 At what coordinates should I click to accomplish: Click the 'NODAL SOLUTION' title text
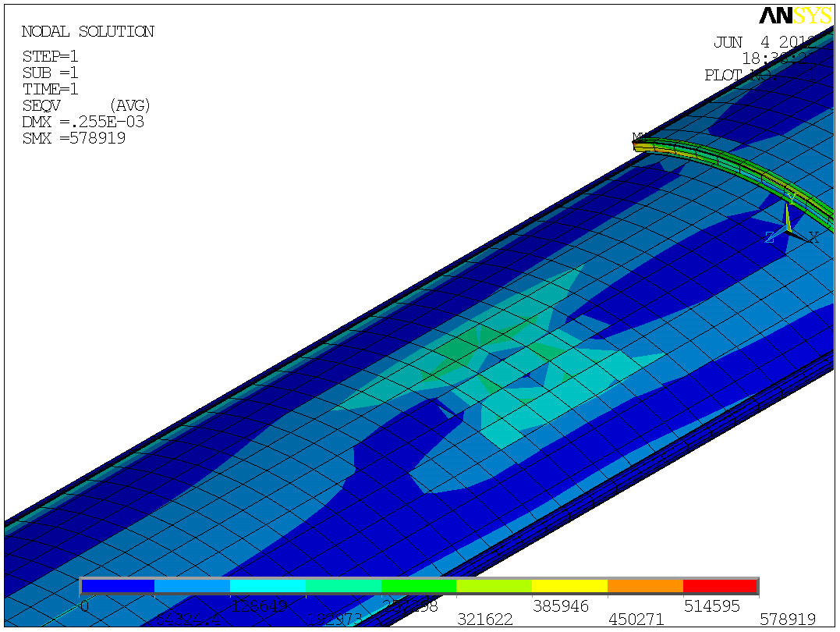(x=88, y=32)
